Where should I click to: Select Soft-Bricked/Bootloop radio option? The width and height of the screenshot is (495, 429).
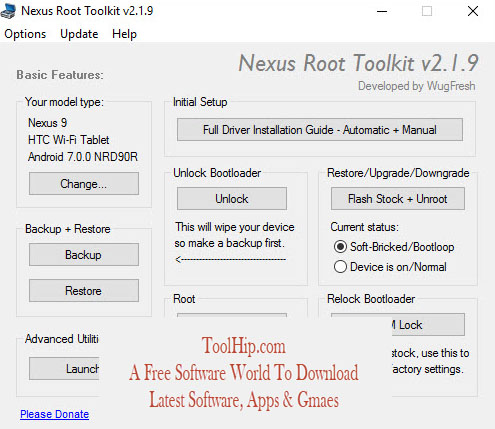click(340, 247)
